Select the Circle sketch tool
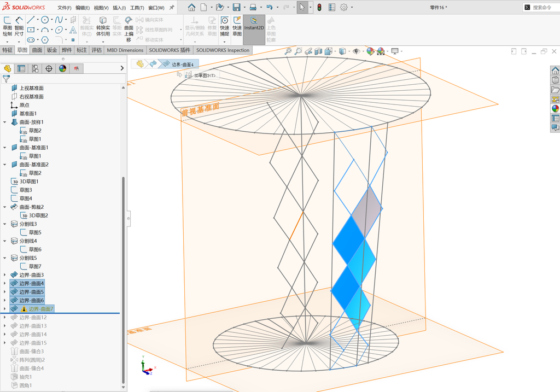The image size is (560, 392). [45, 20]
